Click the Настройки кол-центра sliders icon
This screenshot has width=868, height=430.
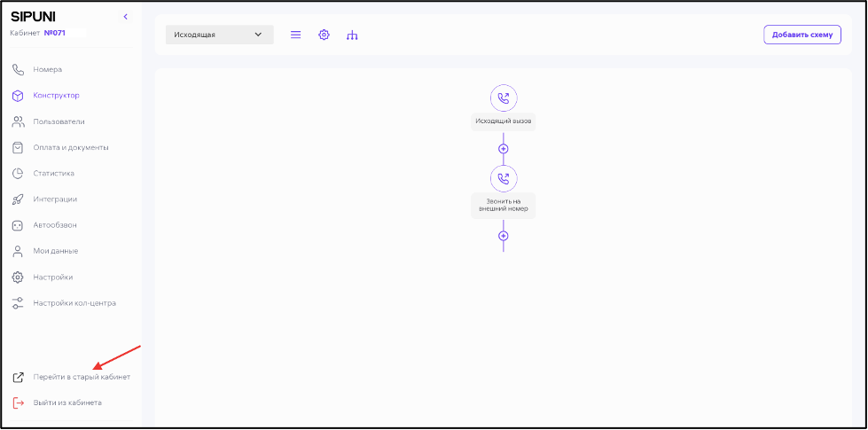tap(19, 303)
